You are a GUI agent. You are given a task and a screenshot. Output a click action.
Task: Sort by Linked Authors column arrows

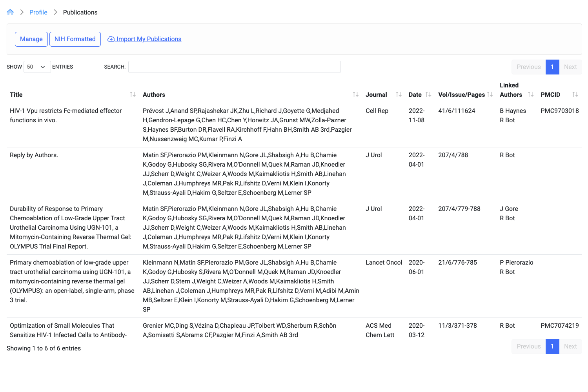click(531, 94)
